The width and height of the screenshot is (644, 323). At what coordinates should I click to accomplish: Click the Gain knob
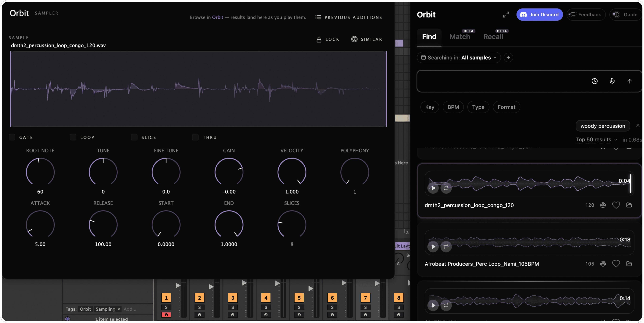(229, 172)
